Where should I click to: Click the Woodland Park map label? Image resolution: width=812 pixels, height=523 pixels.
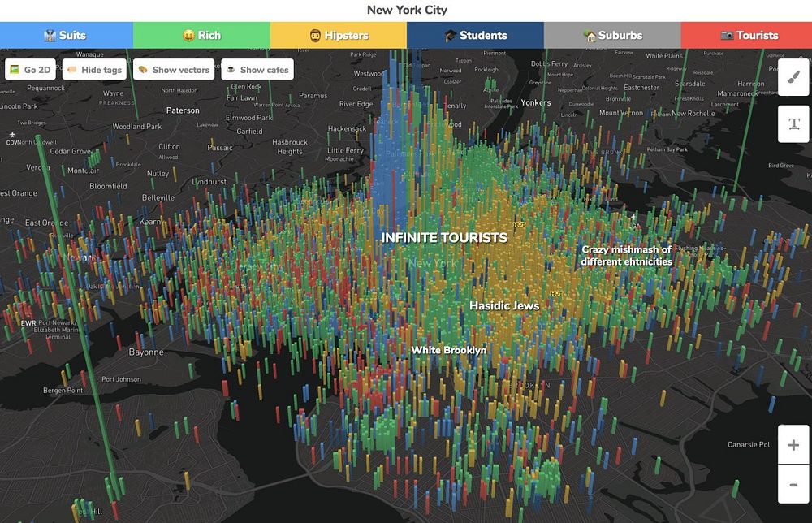point(137,127)
